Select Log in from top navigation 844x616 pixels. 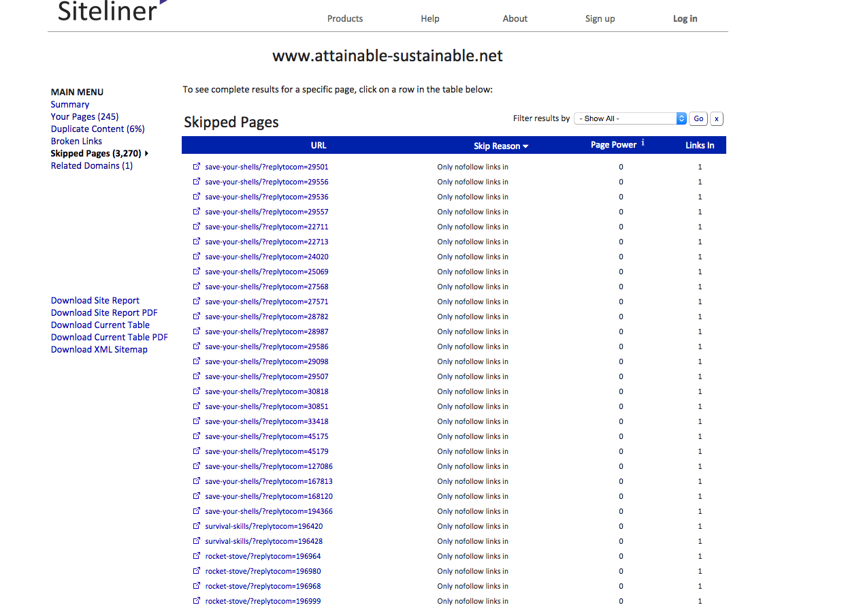coord(685,18)
